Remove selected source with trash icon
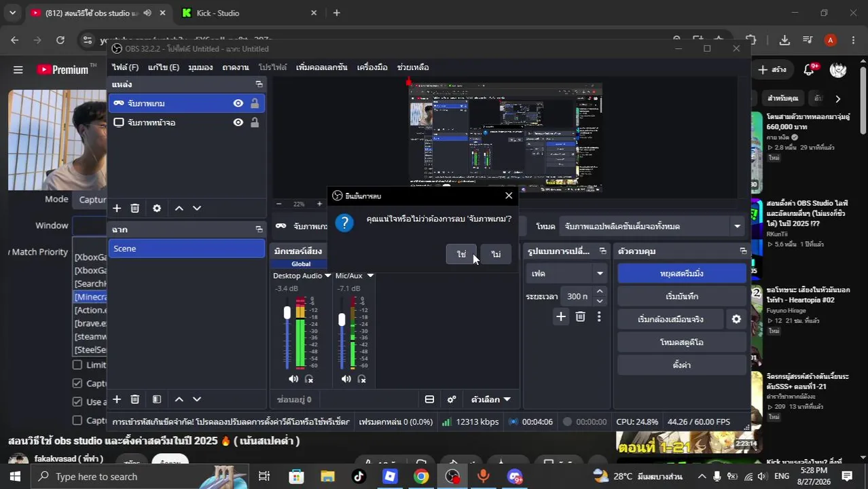 (x=135, y=209)
